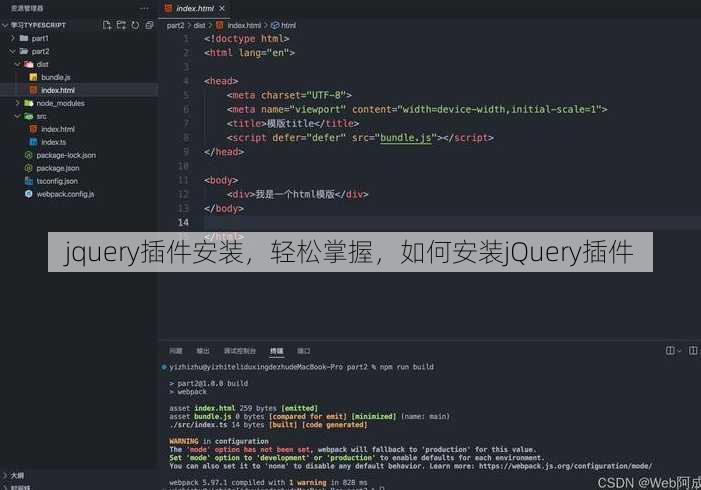
Task: Click index.html in the breadcrumb path
Action: pyautogui.click(x=244, y=25)
